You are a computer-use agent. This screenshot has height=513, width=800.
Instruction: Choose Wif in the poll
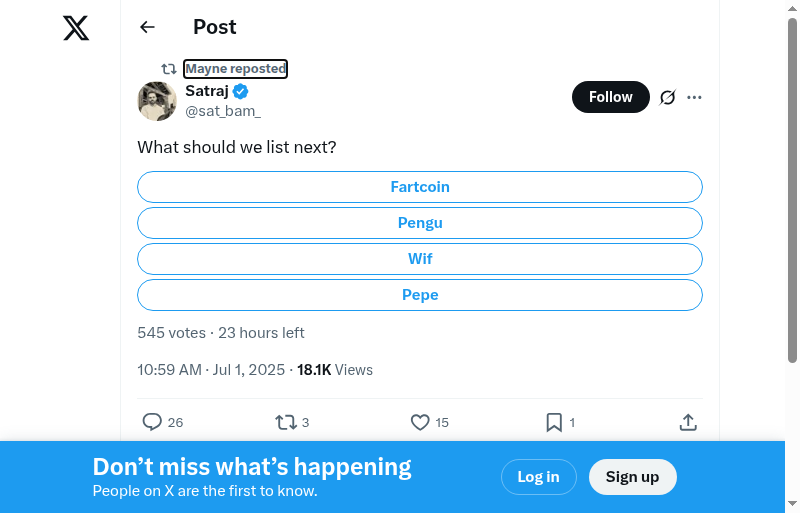coord(420,259)
